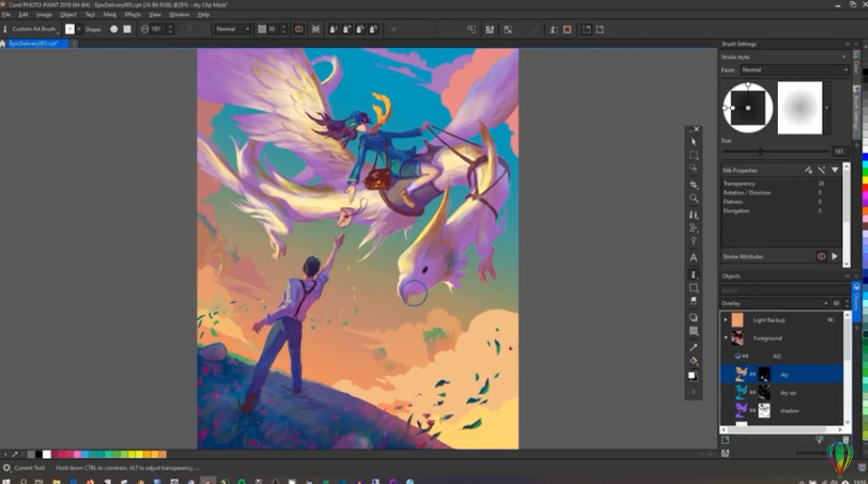Pick the Rectangle Mask tool
868x484 pixels.
693,155
